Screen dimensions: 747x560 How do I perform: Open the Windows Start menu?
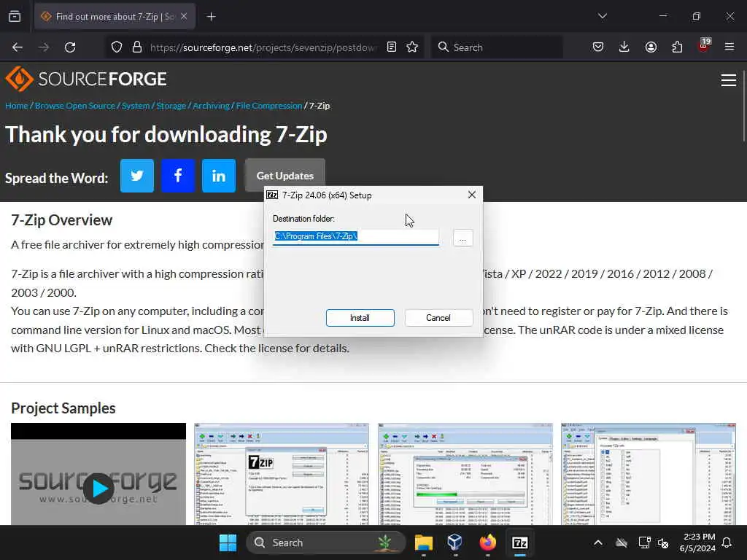coord(228,542)
